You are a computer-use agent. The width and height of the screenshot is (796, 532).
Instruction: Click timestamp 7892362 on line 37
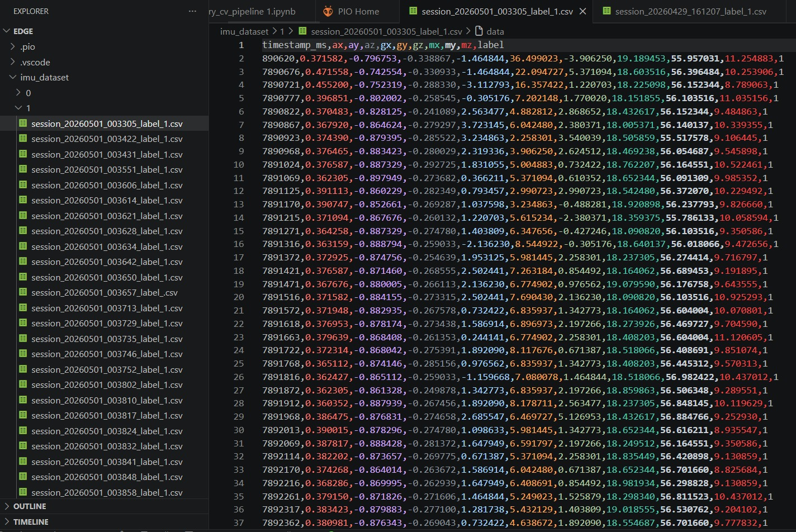click(x=282, y=523)
